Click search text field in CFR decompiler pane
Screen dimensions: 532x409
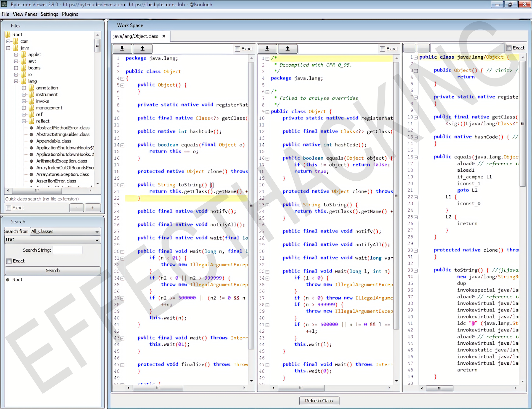pyautogui.click(x=338, y=49)
